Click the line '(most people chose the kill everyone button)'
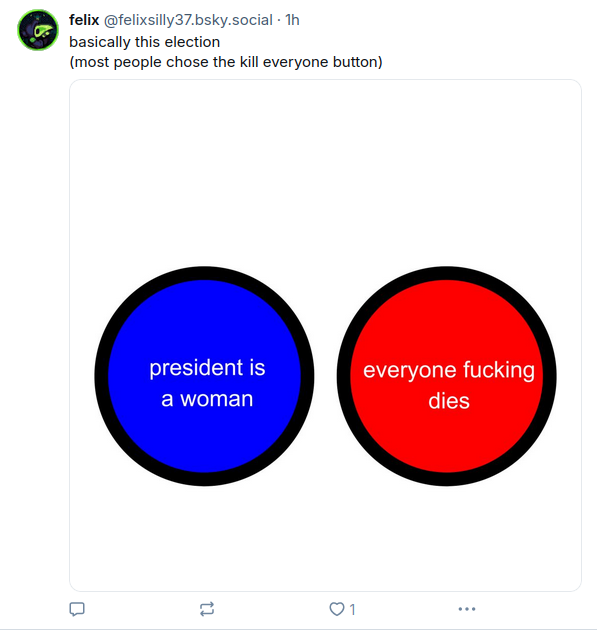Image resolution: width=597 pixels, height=631 pixels. [226, 62]
